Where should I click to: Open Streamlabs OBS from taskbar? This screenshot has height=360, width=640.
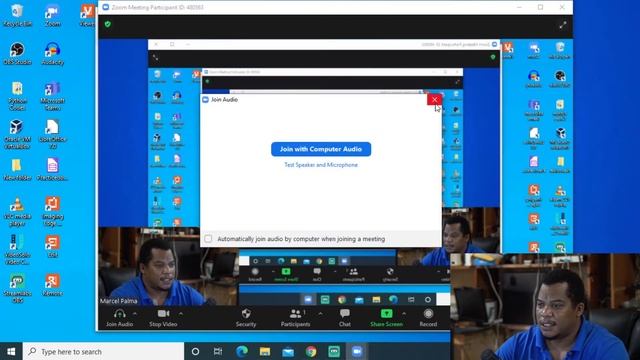tap(334, 351)
